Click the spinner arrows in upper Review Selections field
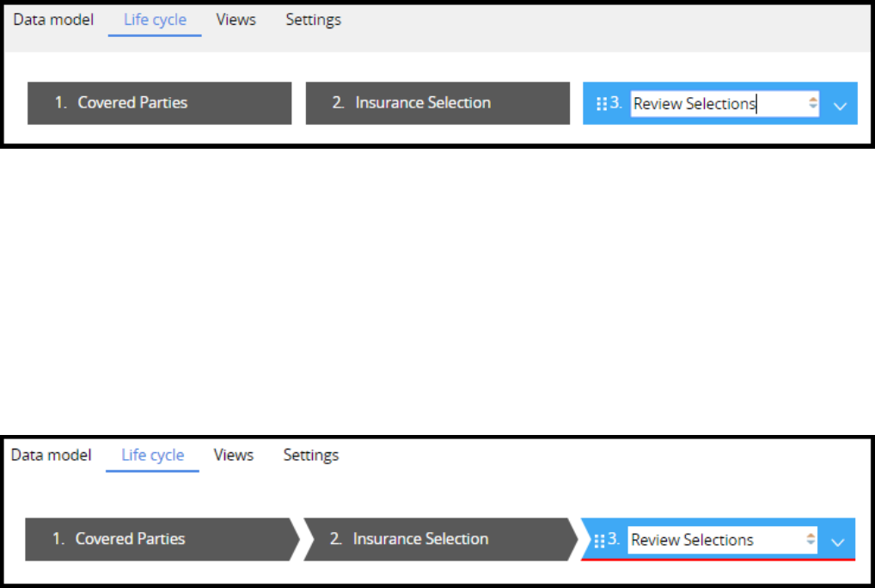This screenshot has width=875, height=588. tap(811, 103)
